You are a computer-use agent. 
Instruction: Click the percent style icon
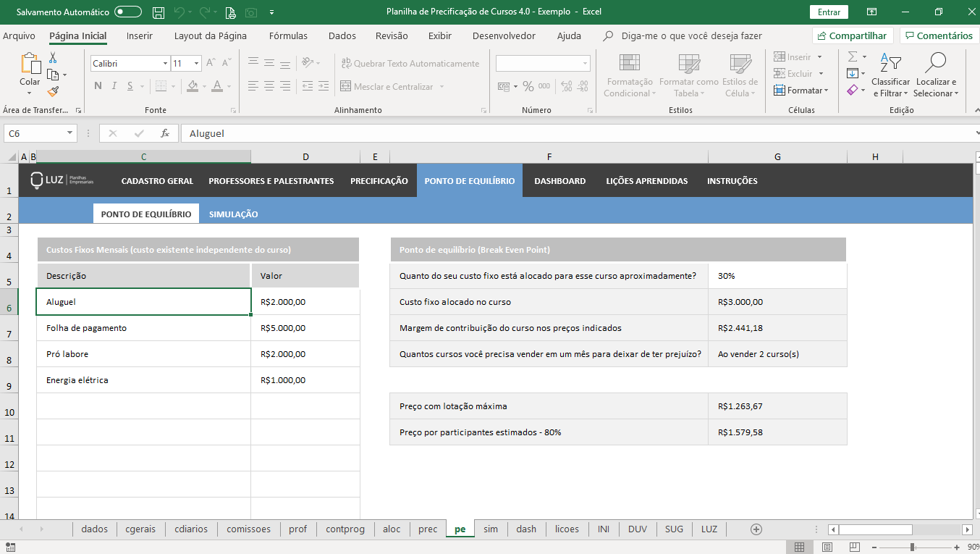tap(528, 86)
